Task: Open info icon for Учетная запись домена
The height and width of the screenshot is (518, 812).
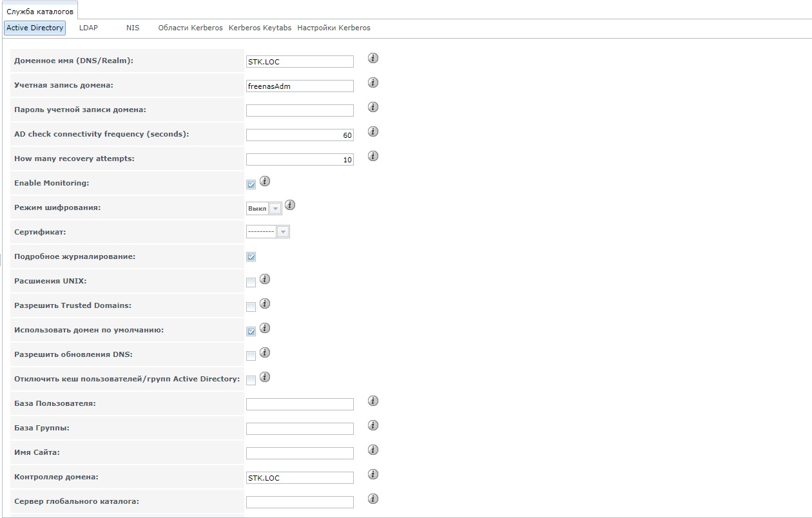Action: click(x=373, y=82)
